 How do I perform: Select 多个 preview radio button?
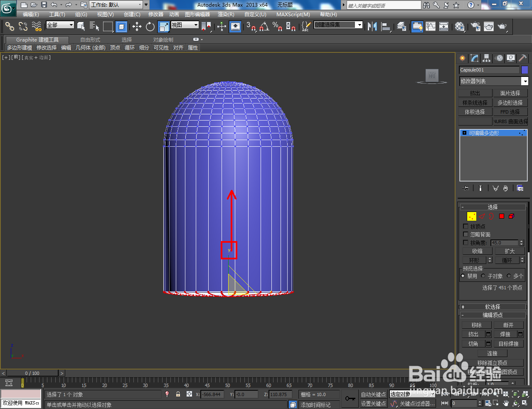point(509,276)
